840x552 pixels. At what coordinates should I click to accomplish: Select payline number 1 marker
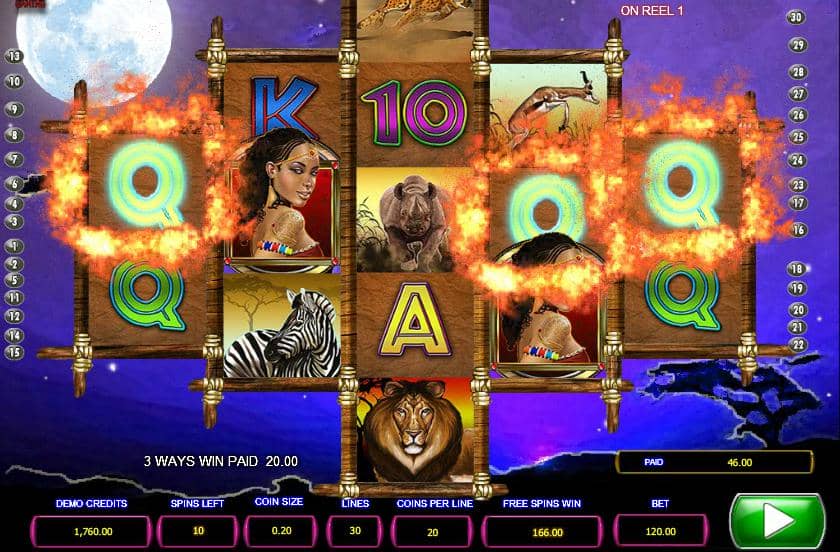pyautogui.click(x=14, y=247)
